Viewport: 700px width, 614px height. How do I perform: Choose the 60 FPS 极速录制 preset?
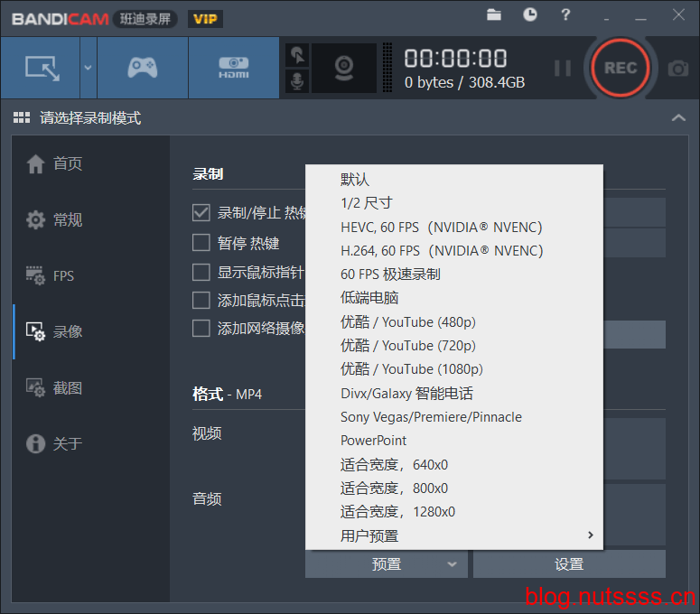click(390, 274)
